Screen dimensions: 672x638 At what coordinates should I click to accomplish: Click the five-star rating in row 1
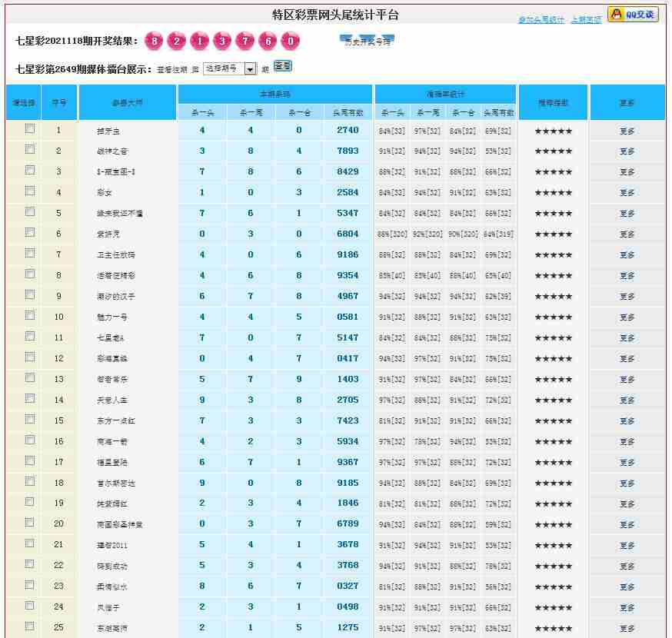pos(553,131)
